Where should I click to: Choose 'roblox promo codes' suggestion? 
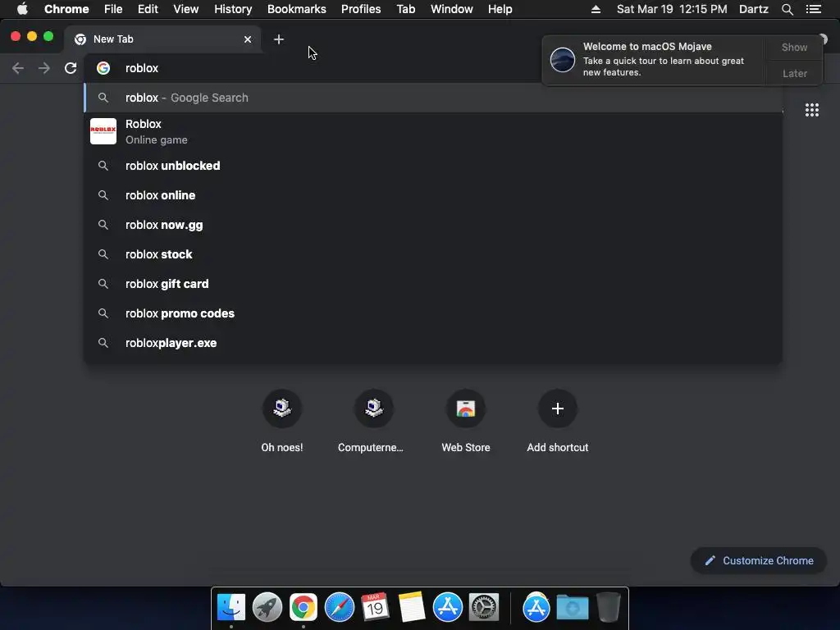click(x=433, y=313)
